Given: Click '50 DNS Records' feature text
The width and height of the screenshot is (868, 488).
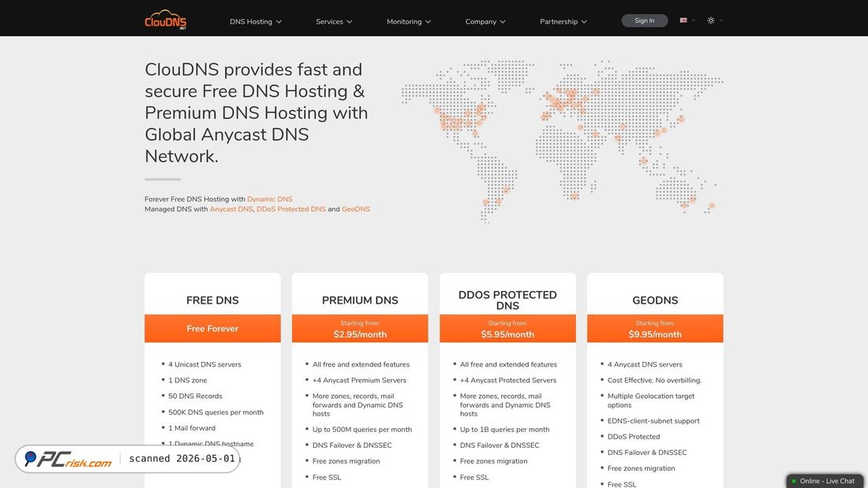Looking at the screenshot, I should click(x=196, y=396).
